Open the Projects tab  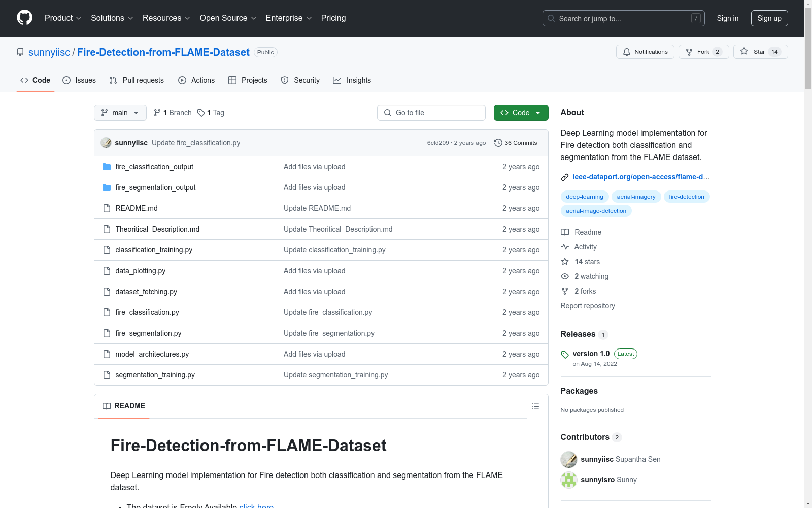click(x=248, y=80)
